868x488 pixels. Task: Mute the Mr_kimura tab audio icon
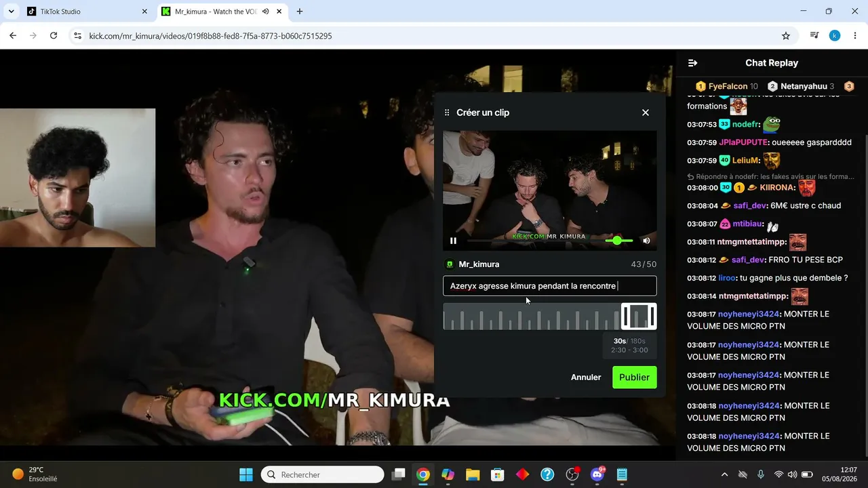[265, 12]
